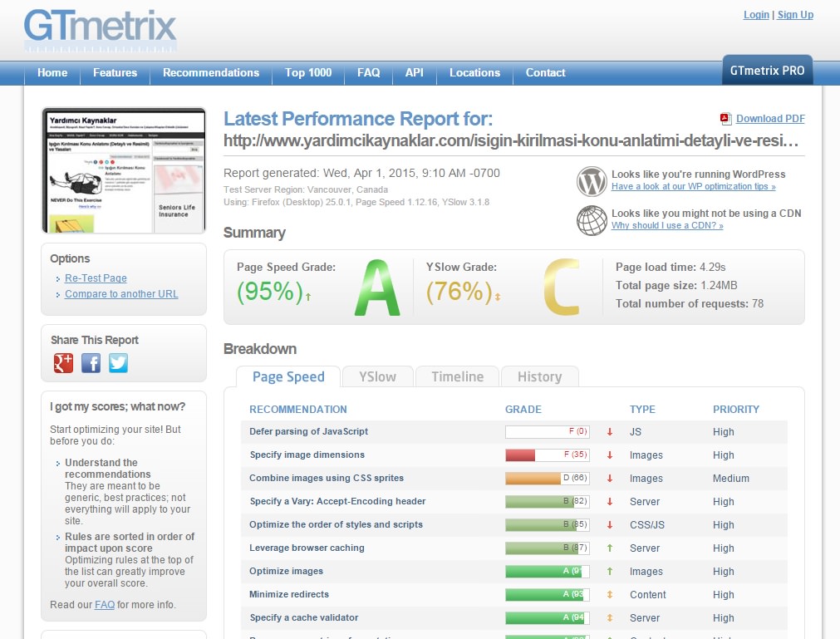Open the Top 1000 menu item
This screenshot has width=840, height=639.
pos(308,72)
